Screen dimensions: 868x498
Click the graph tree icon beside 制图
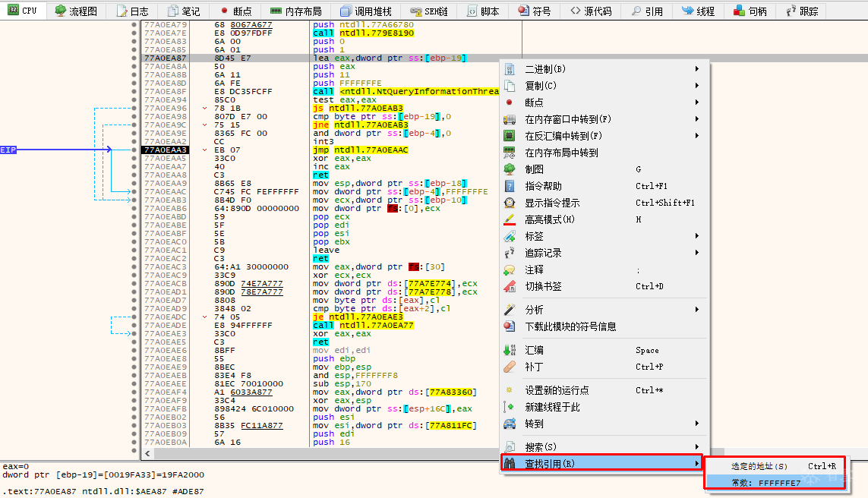point(510,169)
